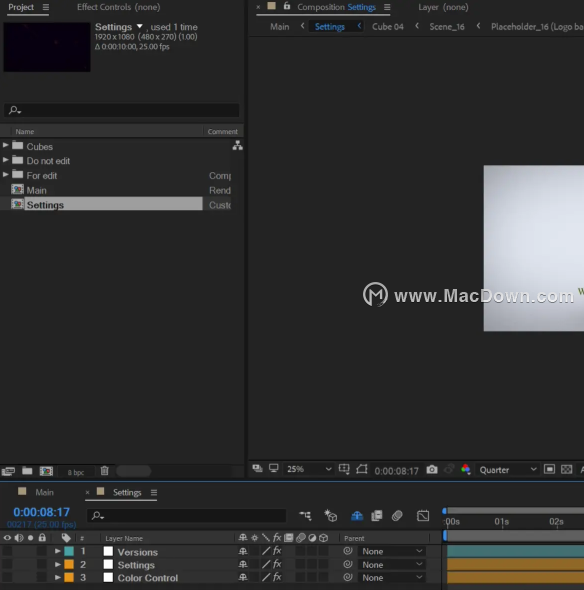Open the 25% magnification dropdown
The image size is (584, 590).
pos(309,469)
